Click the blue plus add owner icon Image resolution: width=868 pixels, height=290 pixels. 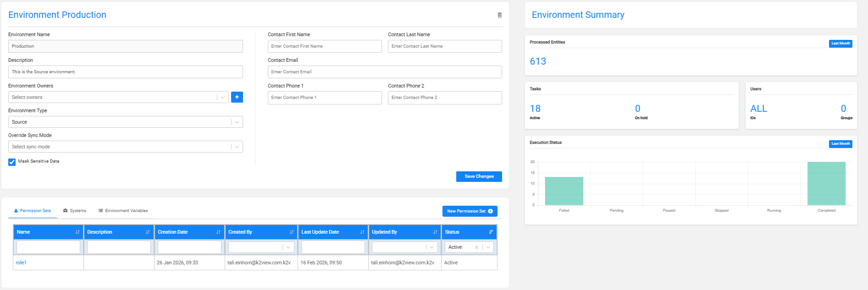coord(237,97)
